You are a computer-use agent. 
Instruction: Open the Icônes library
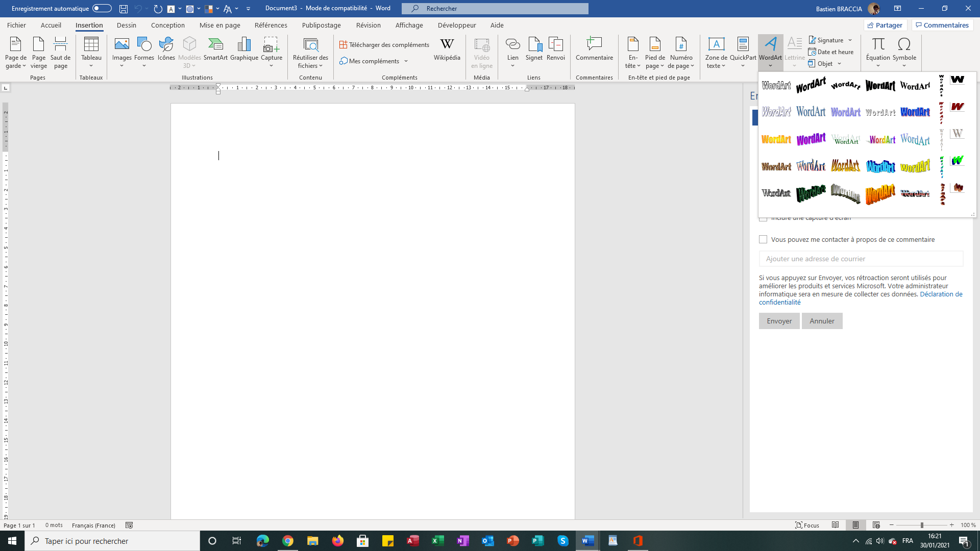[x=166, y=49]
